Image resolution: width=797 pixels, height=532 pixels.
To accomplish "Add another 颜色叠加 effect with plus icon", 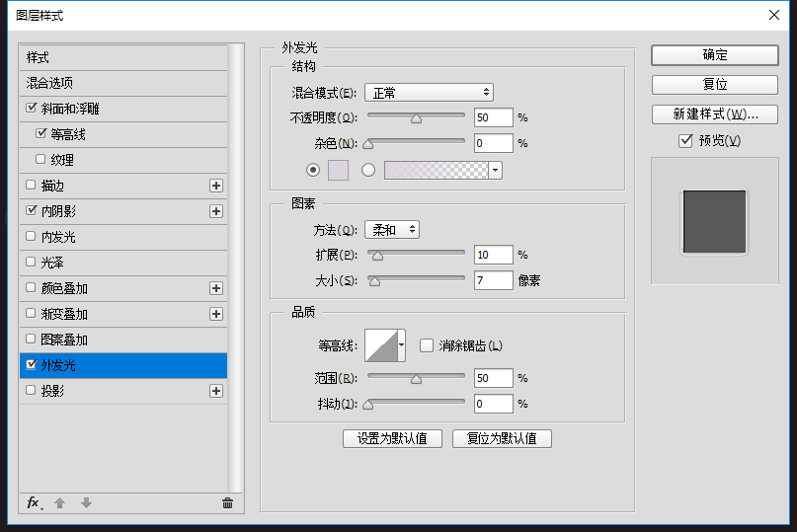I will pyautogui.click(x=216, y=288).
